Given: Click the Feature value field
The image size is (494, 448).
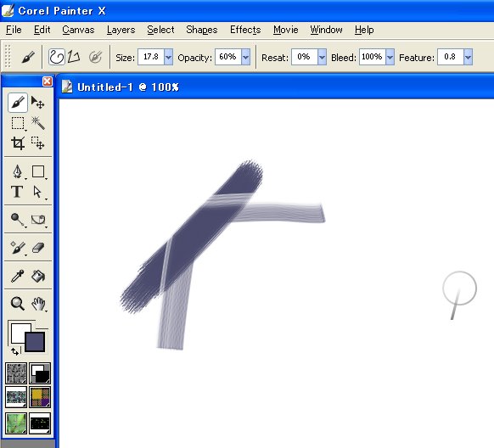Looking at the screenshot, I should click(451, 57).
